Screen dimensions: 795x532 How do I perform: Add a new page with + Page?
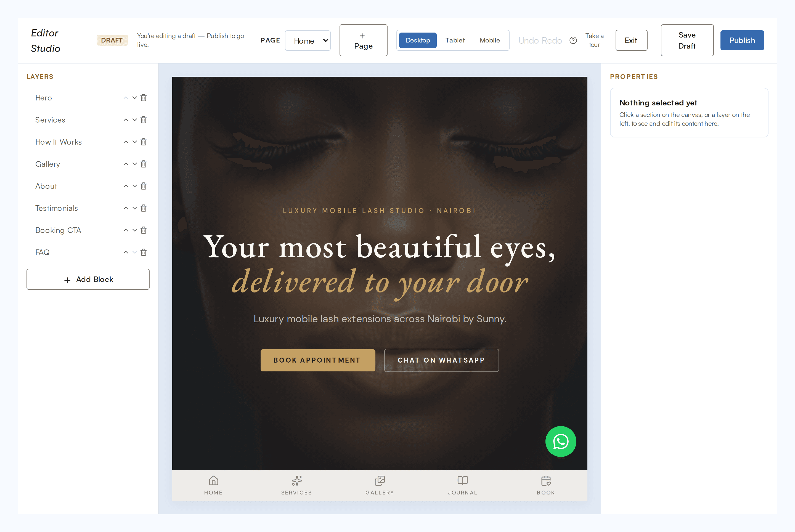pyautogui.click(x=364, y=40)
